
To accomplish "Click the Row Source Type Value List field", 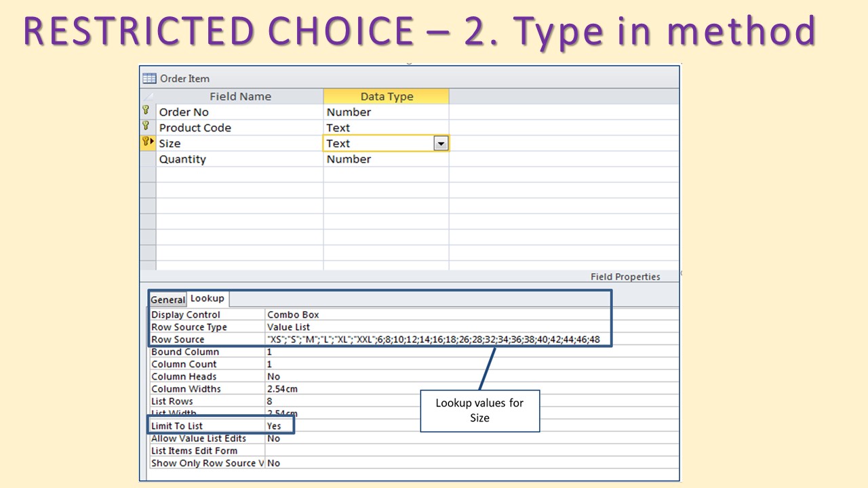I will coord(289,327).
